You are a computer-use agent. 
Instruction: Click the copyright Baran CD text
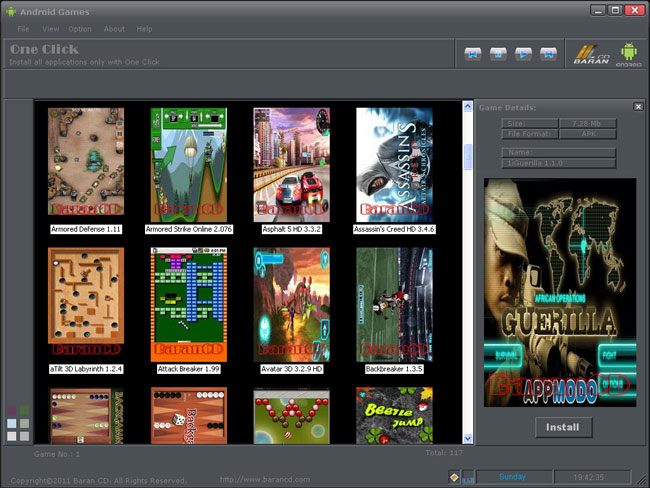(98, 481)
